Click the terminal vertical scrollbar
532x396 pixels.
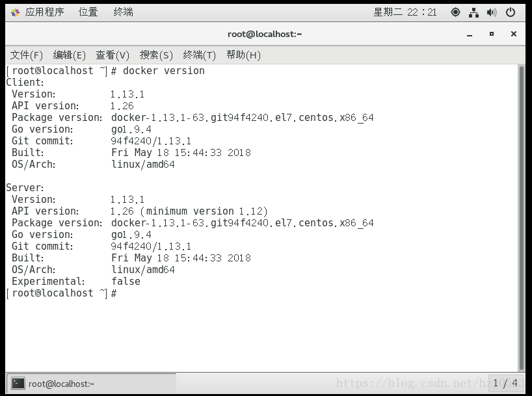click(522, 218)
